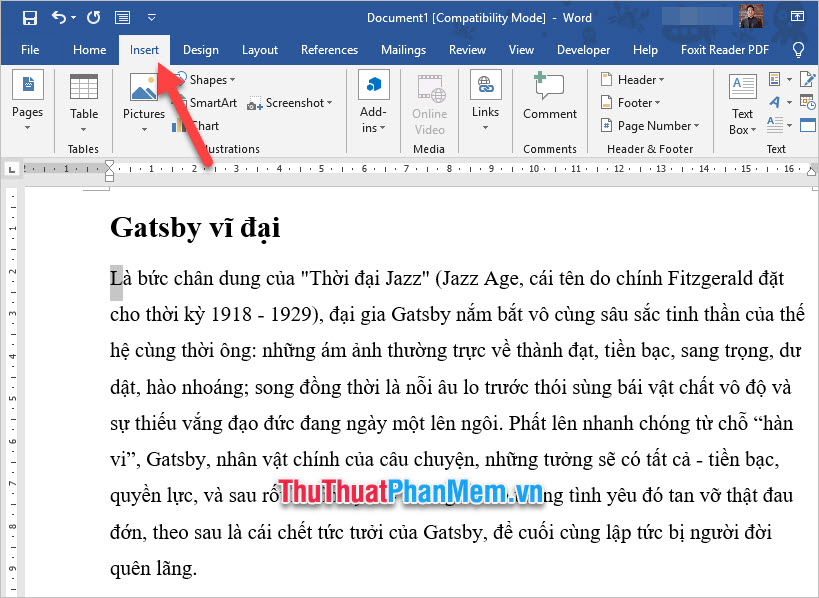Open the References tab

(x=329, y=50)
